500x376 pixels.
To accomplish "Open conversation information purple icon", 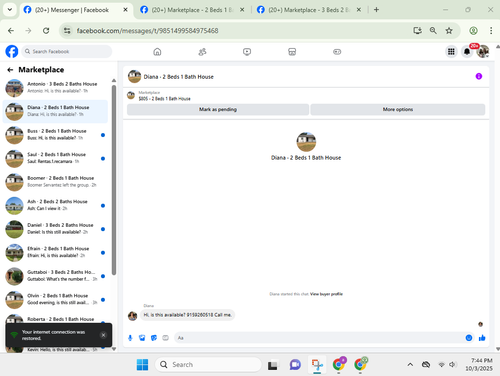I will point(479,76).
